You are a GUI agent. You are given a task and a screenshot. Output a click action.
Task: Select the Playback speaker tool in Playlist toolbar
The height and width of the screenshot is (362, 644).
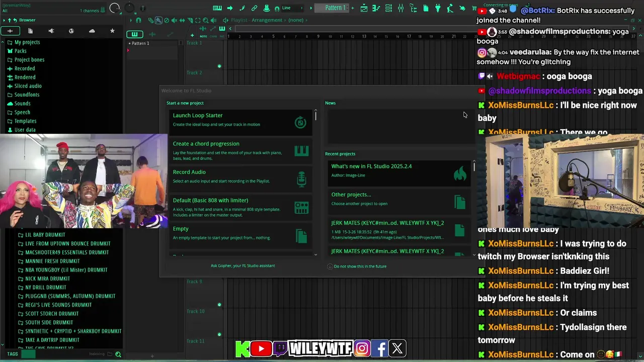click(213, 21)
